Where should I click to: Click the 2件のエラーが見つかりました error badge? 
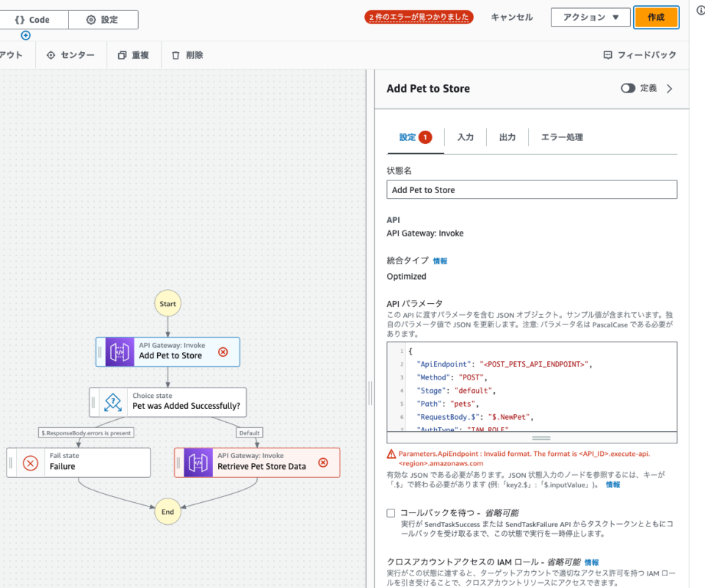tap(419, 17)
